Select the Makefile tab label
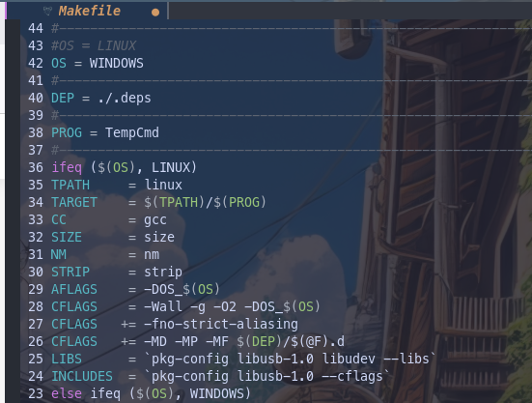This screenshot has width=532, height=403. [89, 11]
